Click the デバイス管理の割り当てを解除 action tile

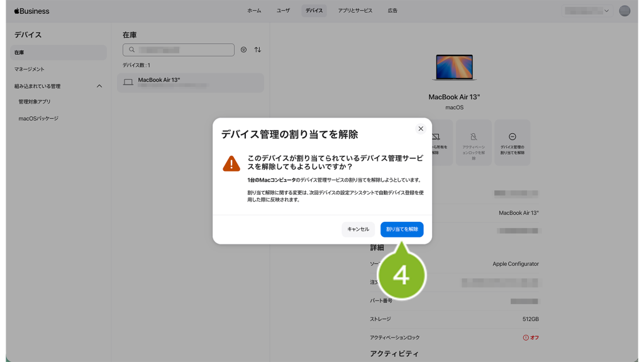point(512,143)
